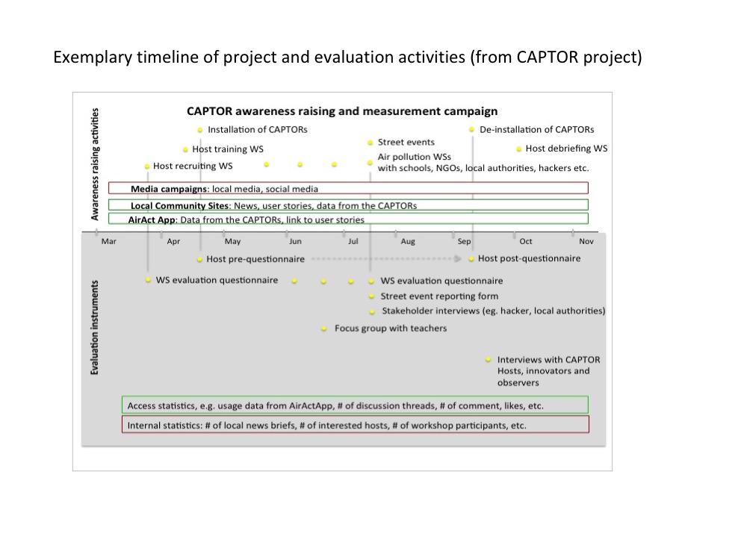Select the heading 'CAPTOR awareness raising and measurement campaign'

coord(342,111)
